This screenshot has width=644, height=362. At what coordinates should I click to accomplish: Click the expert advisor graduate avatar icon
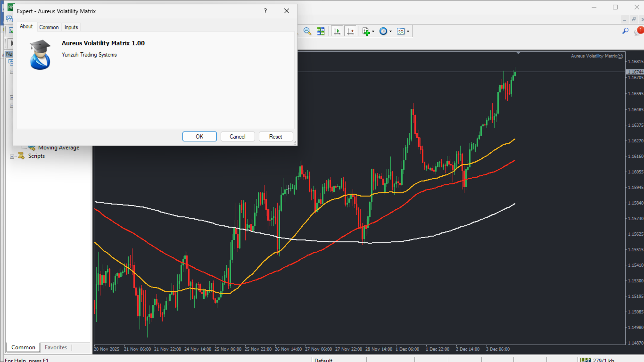pos(40,54)
